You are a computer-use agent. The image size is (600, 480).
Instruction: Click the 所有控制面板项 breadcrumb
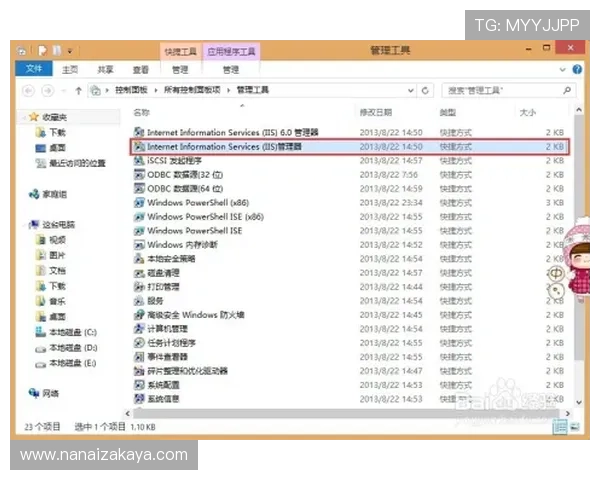click(x=192, y=90)
